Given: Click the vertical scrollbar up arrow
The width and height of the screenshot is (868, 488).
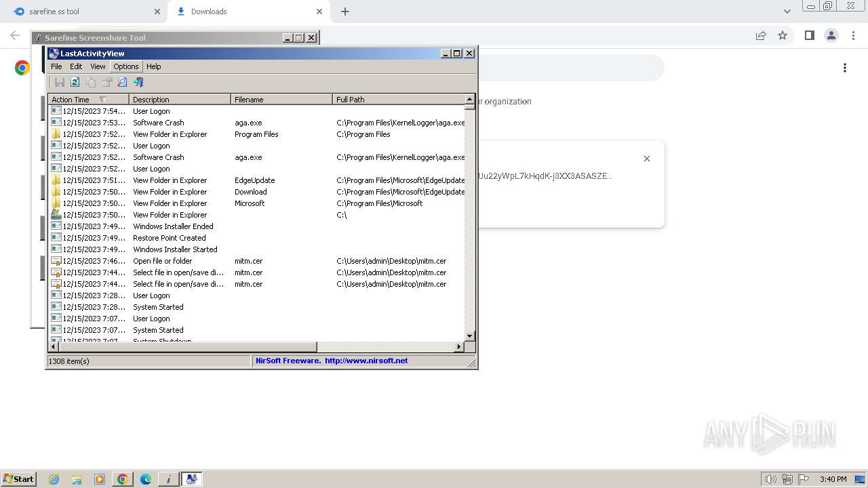Looking at the screenshot, I should pos(469,100).
